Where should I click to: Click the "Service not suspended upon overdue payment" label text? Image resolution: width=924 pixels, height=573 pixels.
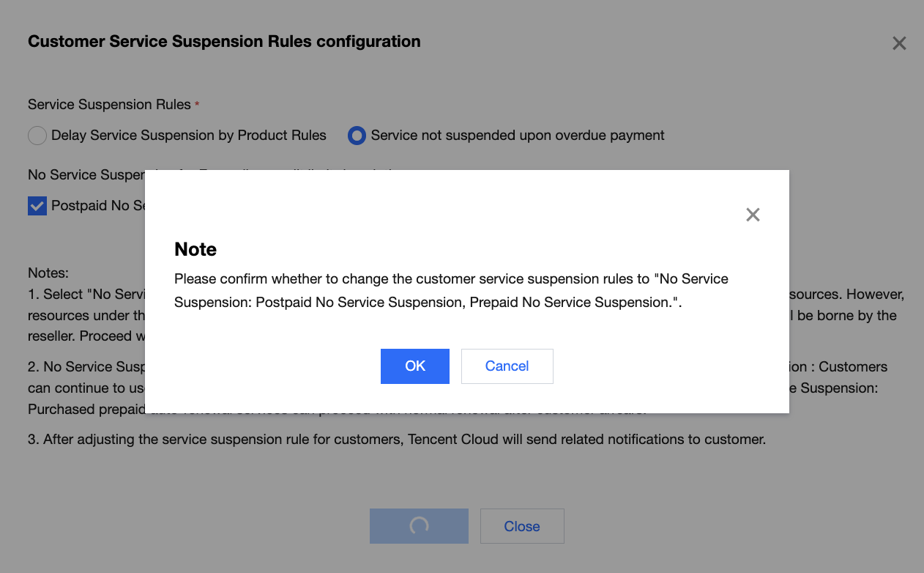(x=518, y=136)
